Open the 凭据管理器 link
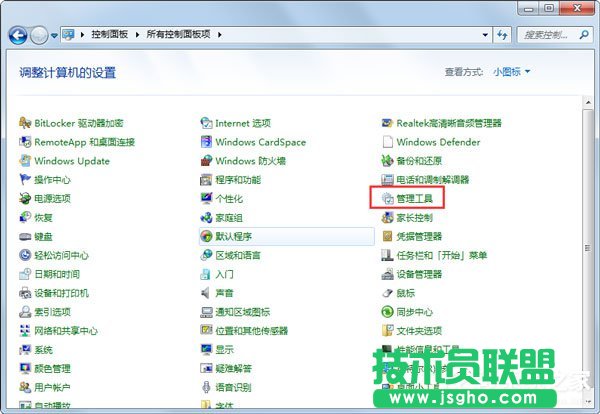The height and width of the screenshot is (414, 600). [x=419, y=236]
